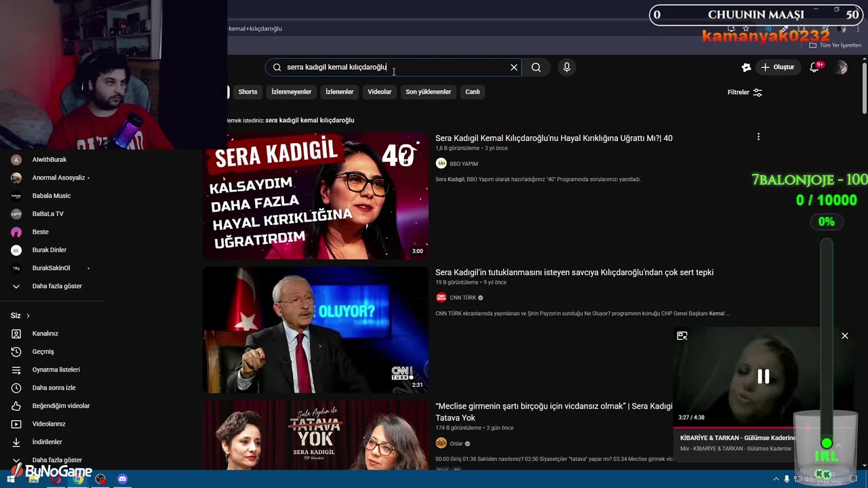Image resolution: width=868 pixels, height=488 pixels.
Task: Click the Oluştur create button
Action: point(777,67)
